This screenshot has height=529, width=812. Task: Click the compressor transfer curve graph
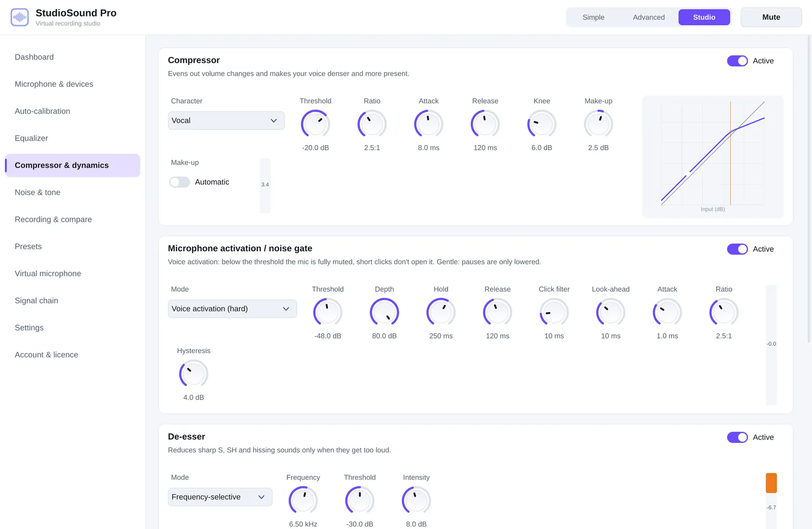(713, 157)
